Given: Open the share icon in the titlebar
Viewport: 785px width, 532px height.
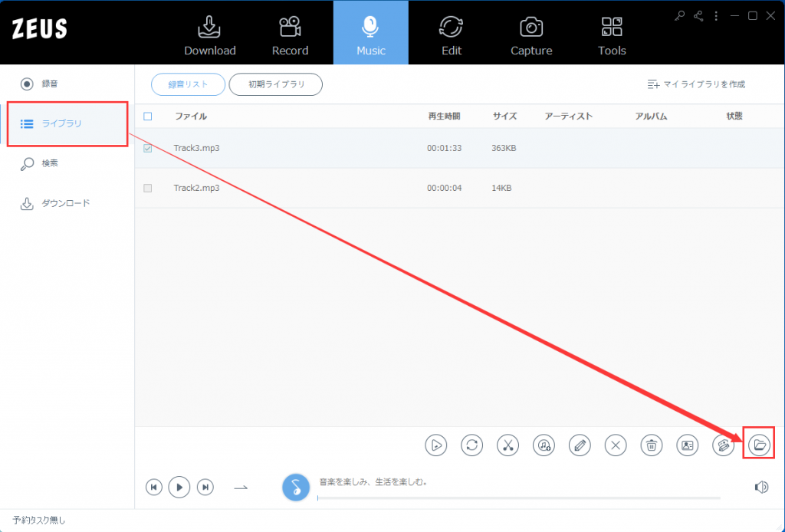Looking at the screenshot, I should [x=698, y=15].
